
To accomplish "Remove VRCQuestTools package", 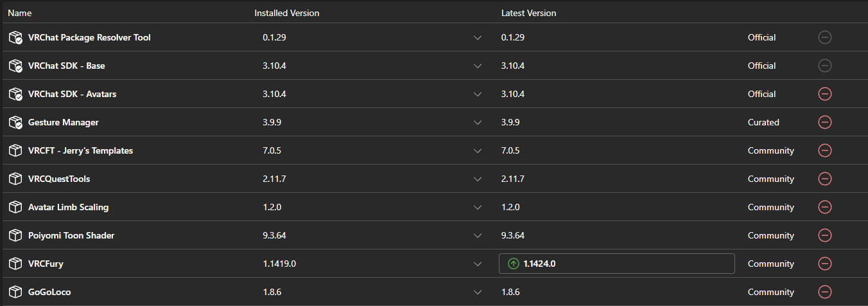I will (825, 179).
